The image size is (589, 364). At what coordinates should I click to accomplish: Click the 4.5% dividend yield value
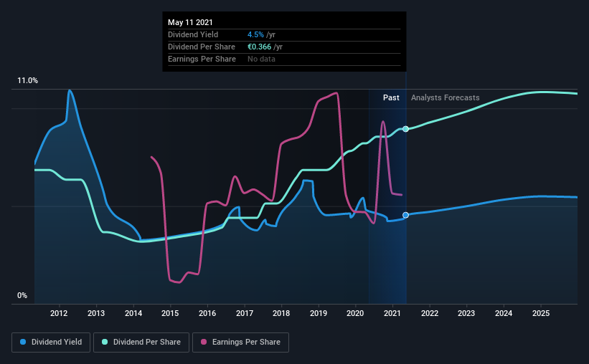pos(255,34)
